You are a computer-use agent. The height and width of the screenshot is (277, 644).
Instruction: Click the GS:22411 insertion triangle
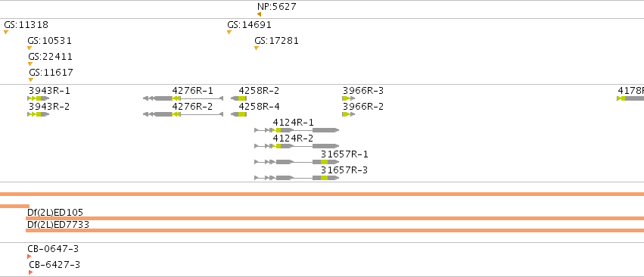pos(30,64)
